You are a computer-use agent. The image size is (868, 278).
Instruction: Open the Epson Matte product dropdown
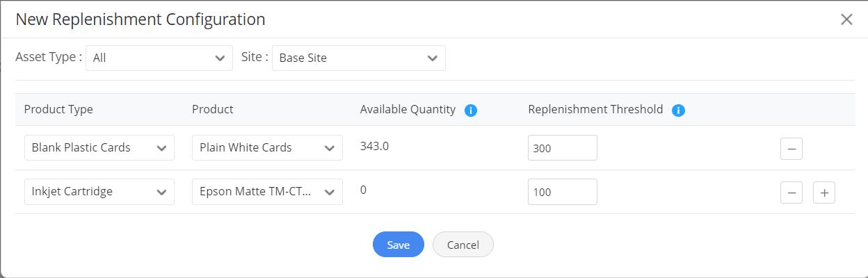pos(267,192)
